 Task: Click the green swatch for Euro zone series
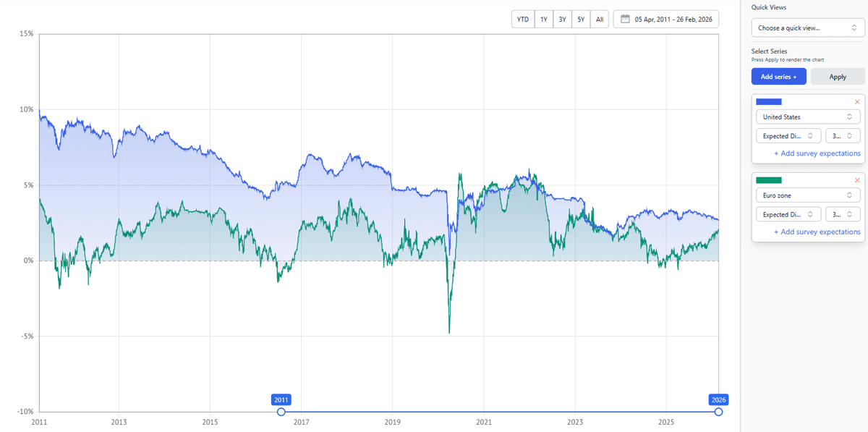(x=769, y=179)
